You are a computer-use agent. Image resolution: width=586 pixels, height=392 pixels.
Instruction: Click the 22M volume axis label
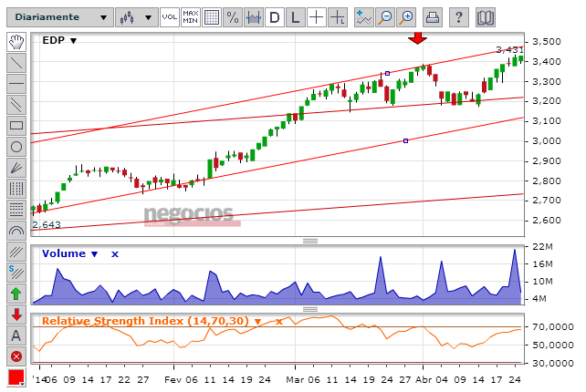coord(542,247)
